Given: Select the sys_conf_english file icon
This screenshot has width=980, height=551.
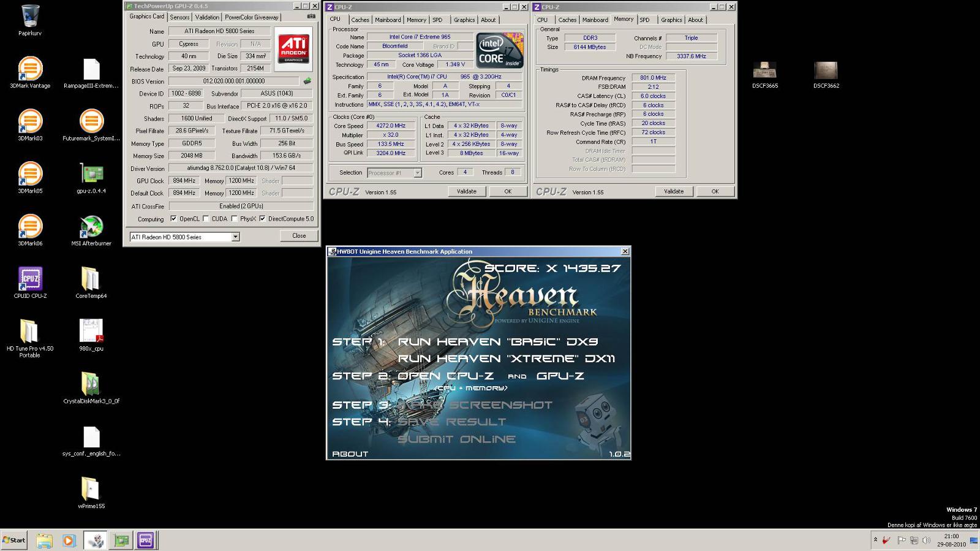Looking at the screenshot, I should (x=91, y=440).
